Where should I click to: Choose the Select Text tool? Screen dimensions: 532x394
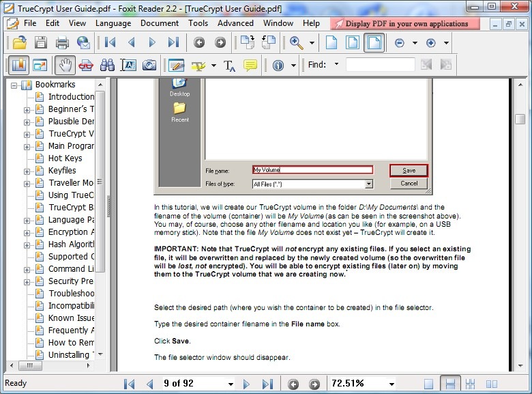click(128, 65)
